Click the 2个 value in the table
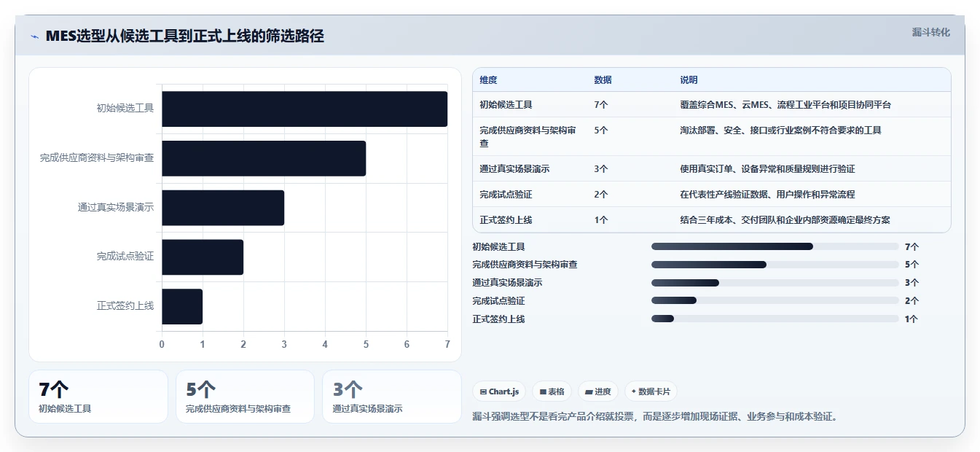This screenshot has height=452, width=980. click(x=601, y=195)
